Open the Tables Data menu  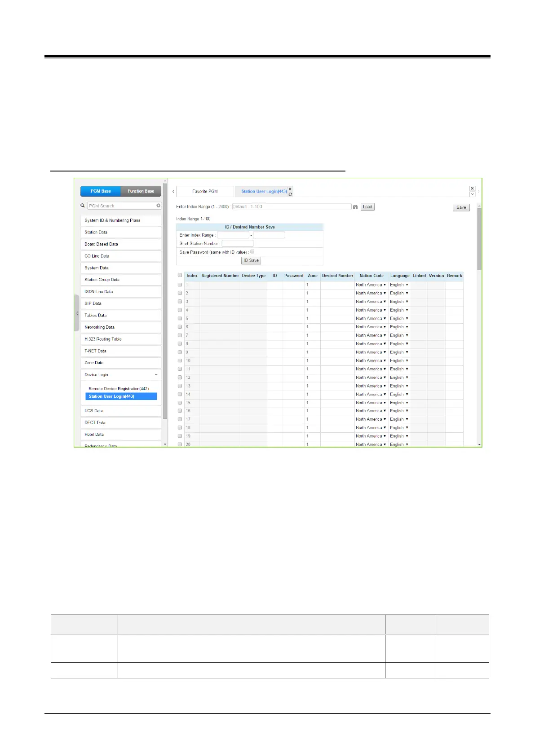tap(121, 315)
